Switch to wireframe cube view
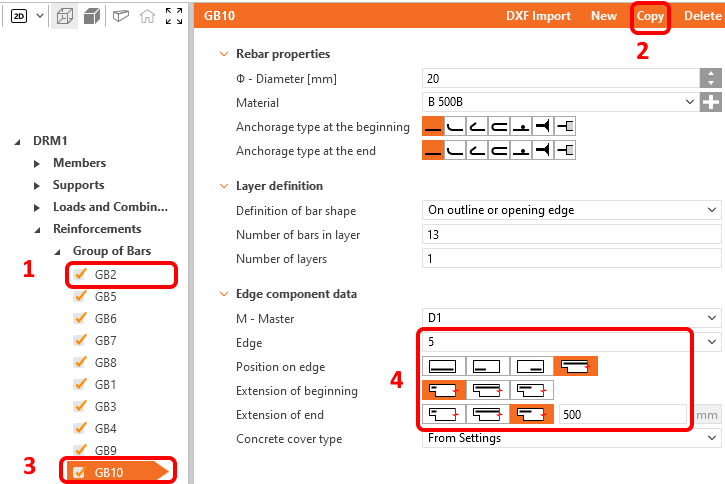Viewport: 725px width, 484px height. (65, 16)
